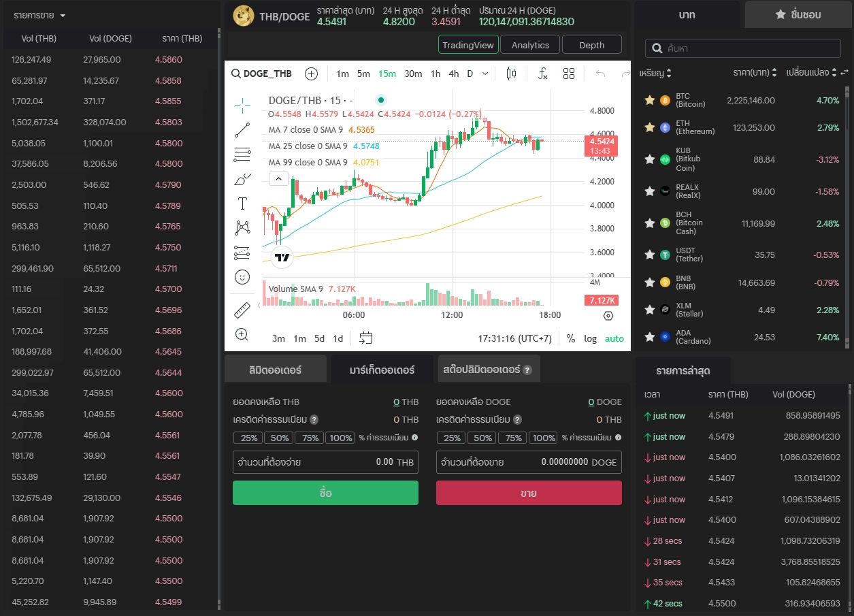The width and height of the screenshot is (854, 616).
Task: Toggle favorite star for REALX
Action: click(x=649, y=191)
